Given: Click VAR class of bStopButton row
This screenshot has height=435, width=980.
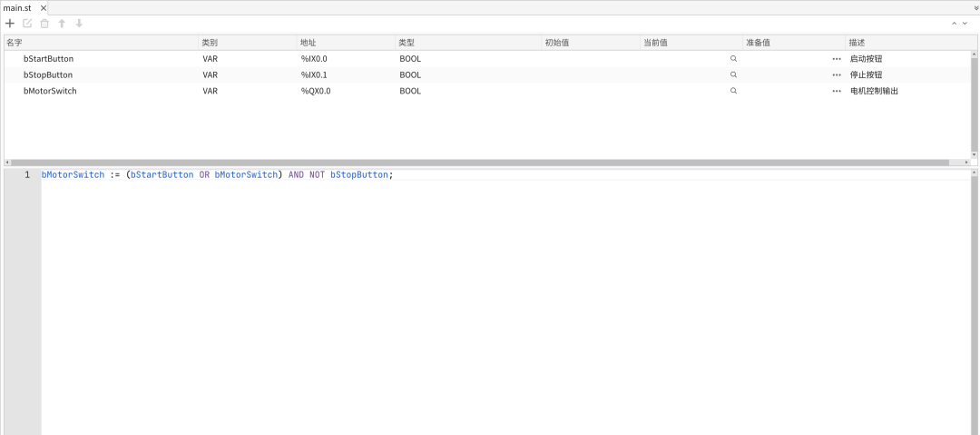Looking at the screenshot, I should pos(210,74).
